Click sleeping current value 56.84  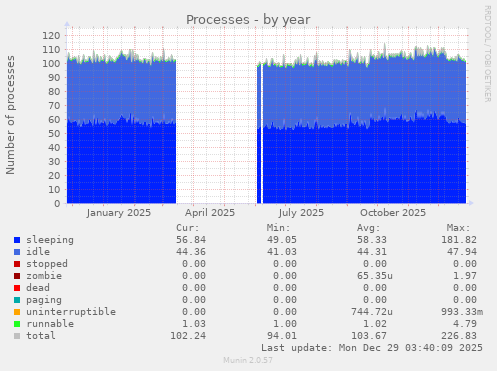191,240
